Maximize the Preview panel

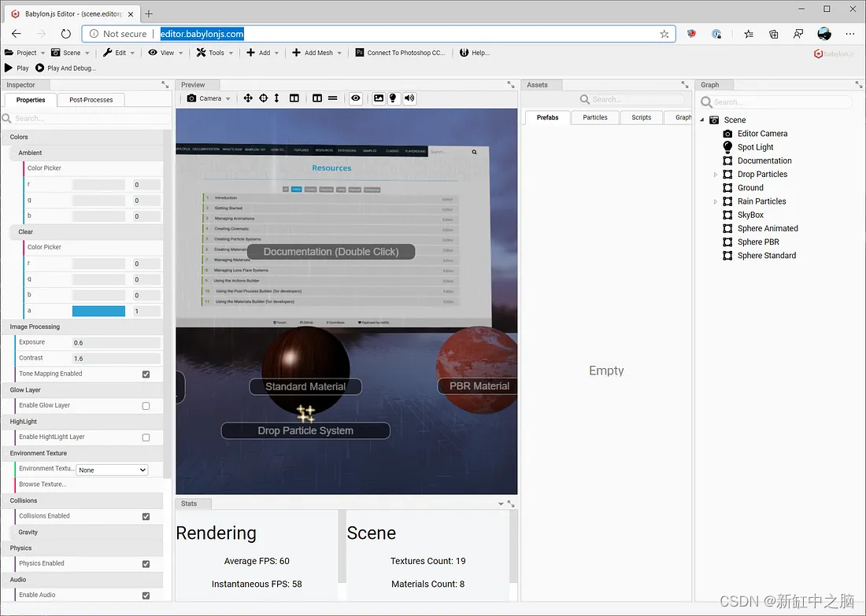click(511, 84)
